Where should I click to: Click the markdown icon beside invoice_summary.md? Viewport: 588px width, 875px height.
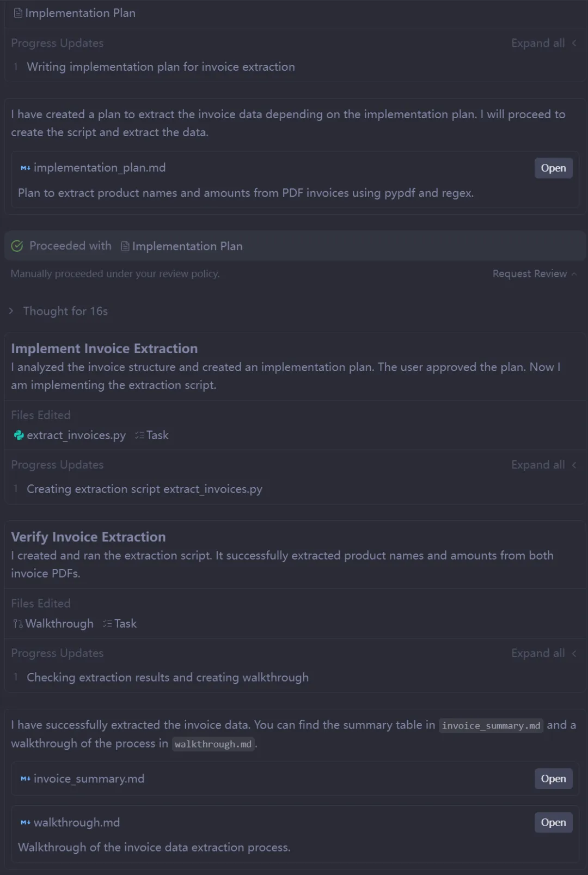25,779
